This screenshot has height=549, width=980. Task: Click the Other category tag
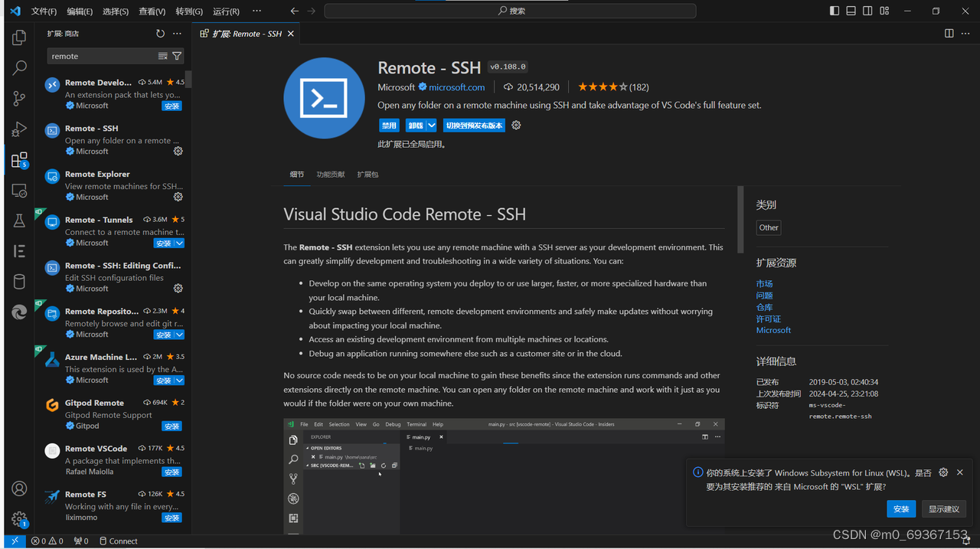pyautogui.click(x=769, y=227)
